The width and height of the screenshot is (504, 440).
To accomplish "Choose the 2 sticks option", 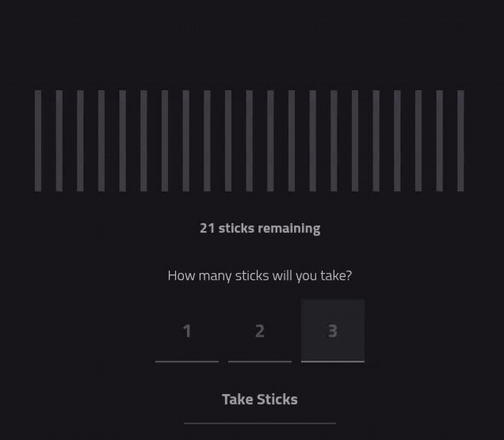I will pyautogui.click(x=260, y=330).
